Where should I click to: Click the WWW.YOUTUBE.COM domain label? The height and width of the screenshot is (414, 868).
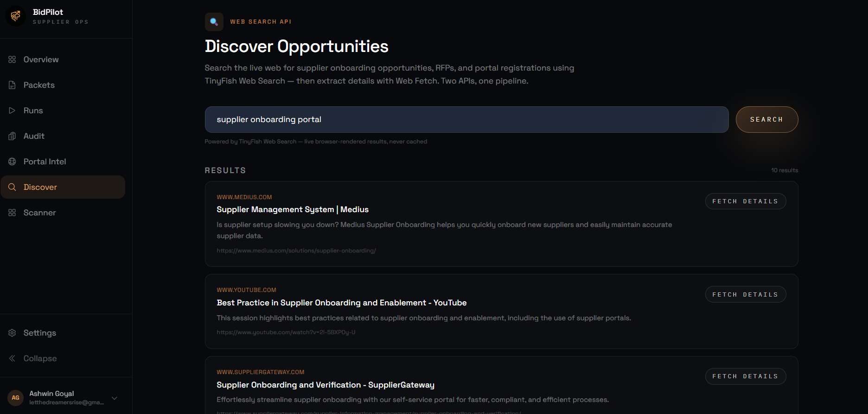(x=246, y=290)
